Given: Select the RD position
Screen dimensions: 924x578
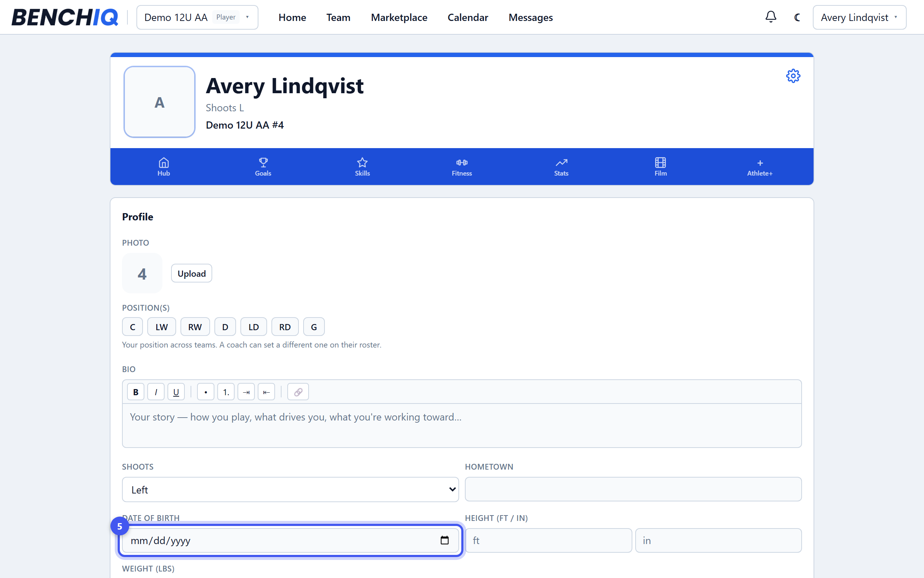Looking at the screenshot, I should coord(285,327).
